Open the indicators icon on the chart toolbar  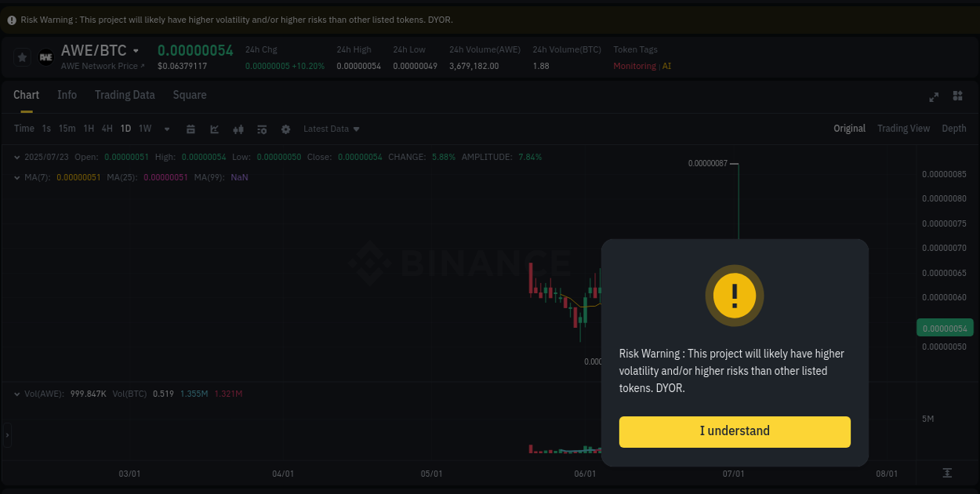(261, 129)
